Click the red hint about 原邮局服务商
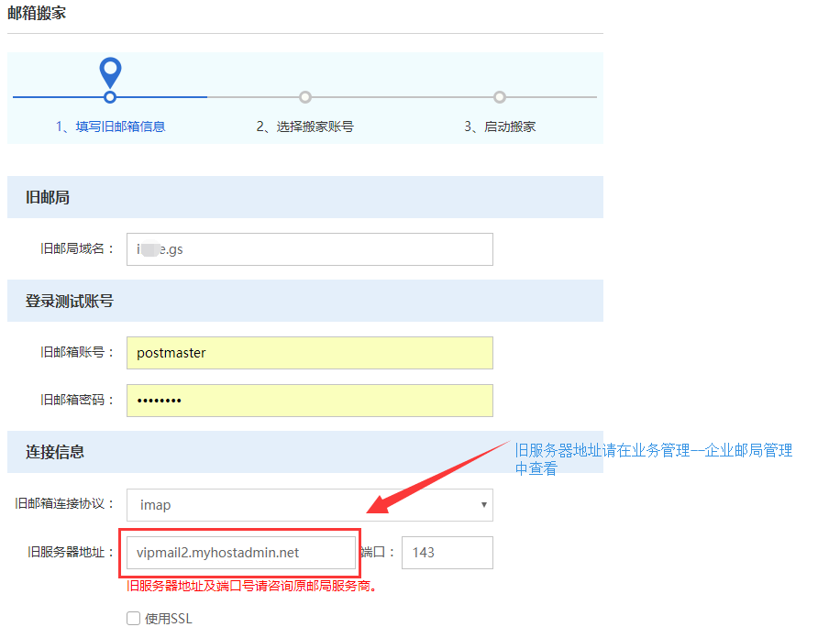Viewport: 840px width, 638px height. [252, 586]
